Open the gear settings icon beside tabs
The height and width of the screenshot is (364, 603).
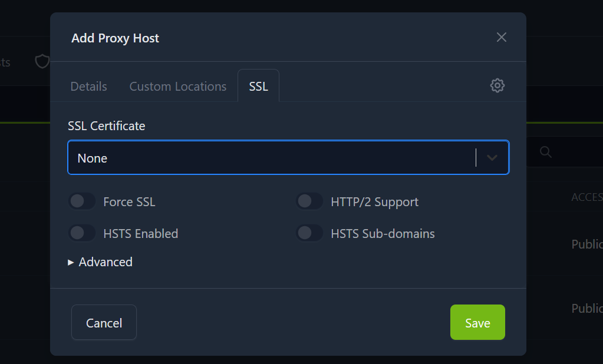click(497, 85)
